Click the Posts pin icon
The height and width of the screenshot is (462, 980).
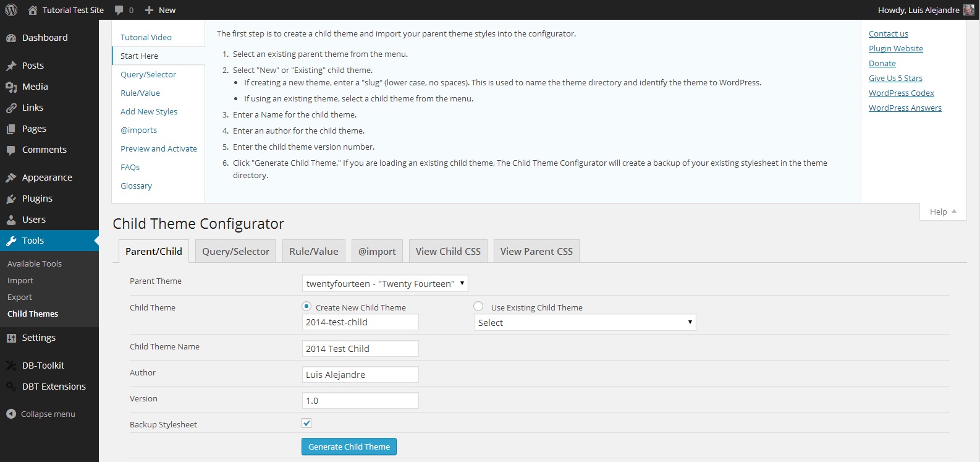click(x=11, y=66)
